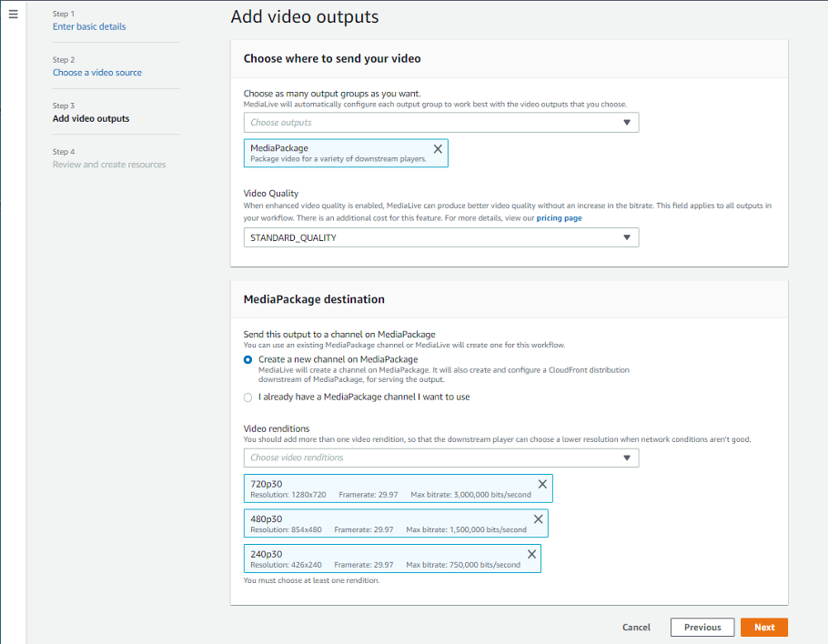Select Create a new channel on MediaPackage
Image resolution: width=828 pixels, height=644 pixels.
point(248,359)
